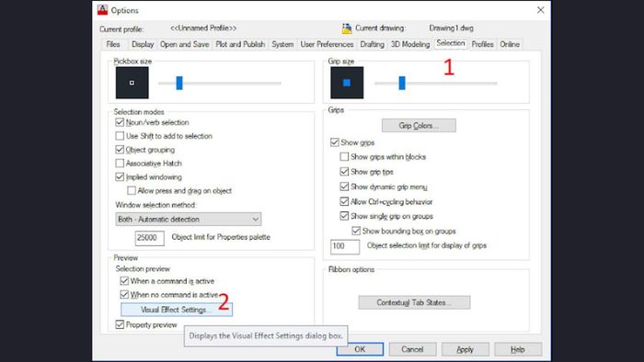Click the Grip size preview box
The width and height of the screenshot is (644, 362).
(347, 83)
